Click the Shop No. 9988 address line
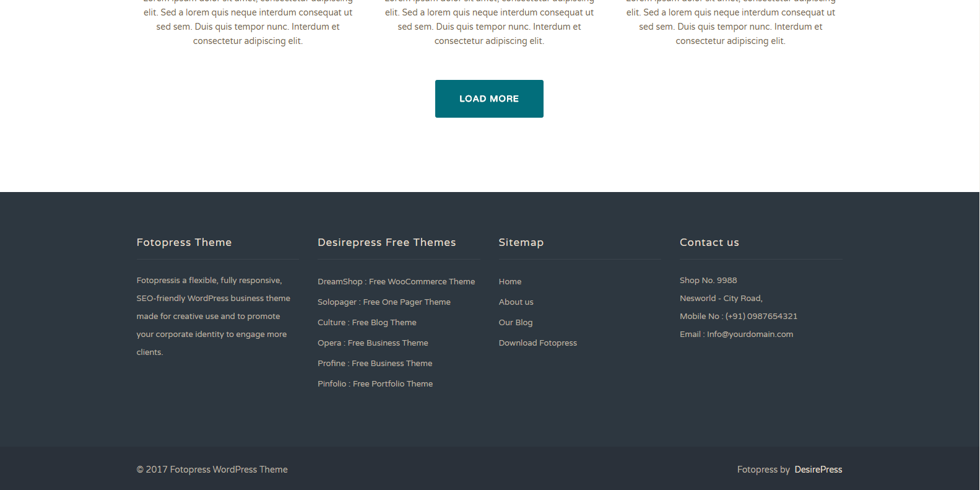Image resolution: width=980 pixels, height=490 pixels. [x=708, y=280]
